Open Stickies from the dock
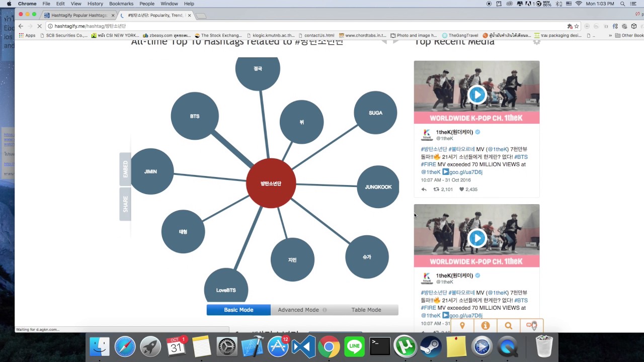This screenshot has height=362, width=644. click(x=456, y=346)
